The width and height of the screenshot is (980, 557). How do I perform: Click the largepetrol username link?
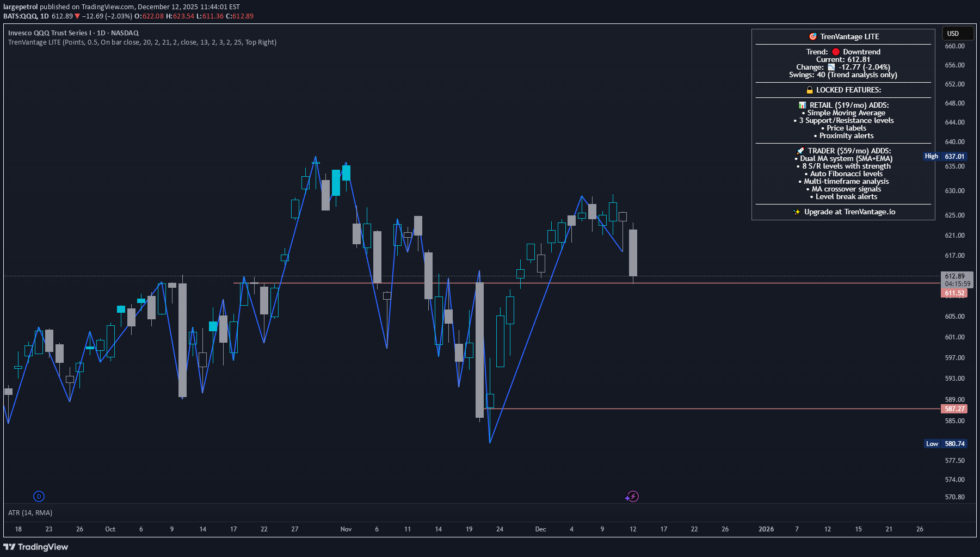[20, 6]
